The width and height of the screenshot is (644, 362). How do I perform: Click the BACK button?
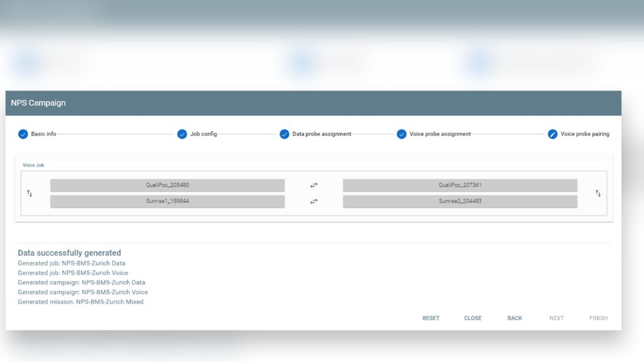(514, 318)
